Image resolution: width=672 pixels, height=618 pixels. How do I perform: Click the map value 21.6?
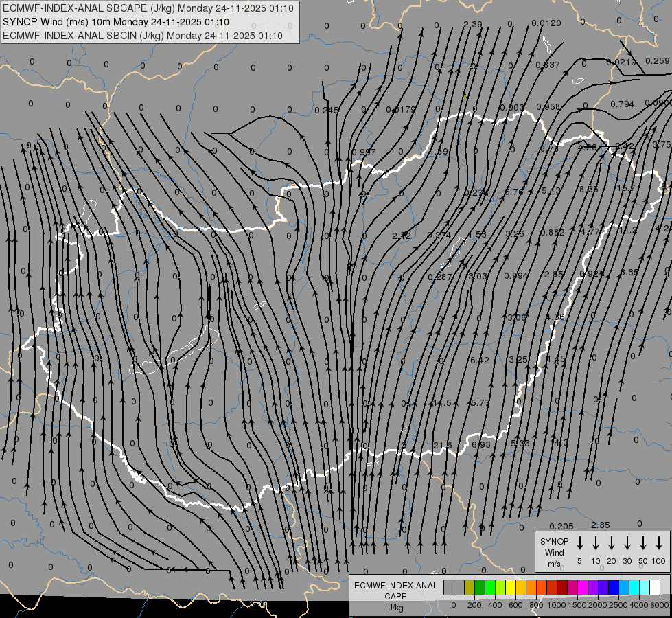442,446
